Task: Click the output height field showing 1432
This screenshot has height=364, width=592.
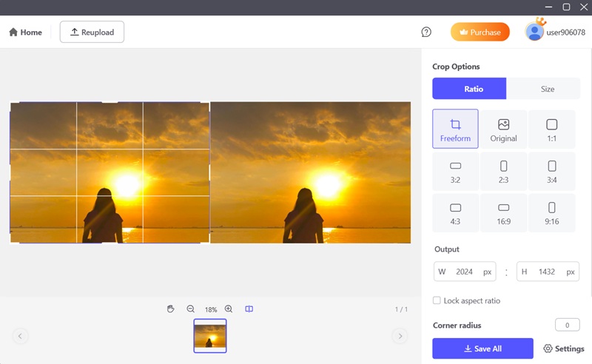Action: pos(548,272)
